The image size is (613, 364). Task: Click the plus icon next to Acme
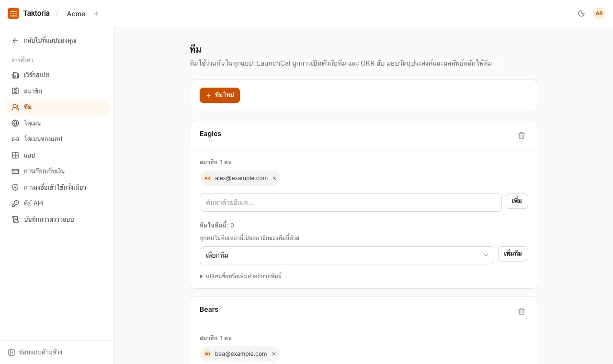pos(96,13)
